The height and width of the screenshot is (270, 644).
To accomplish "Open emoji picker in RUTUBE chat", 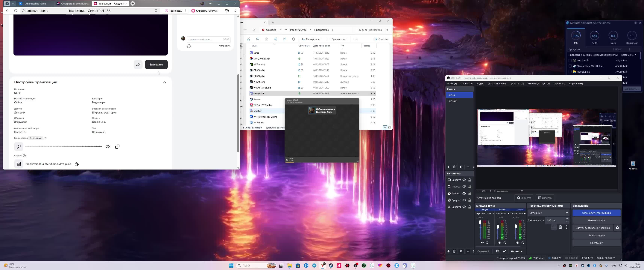I will (x=189, y=46).
